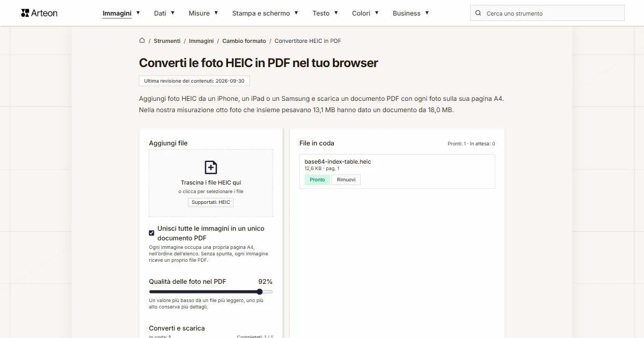This screenshot has height=338, width=644.
Task: Expand the Testo dropdown arrow
Action: point(336,13)
